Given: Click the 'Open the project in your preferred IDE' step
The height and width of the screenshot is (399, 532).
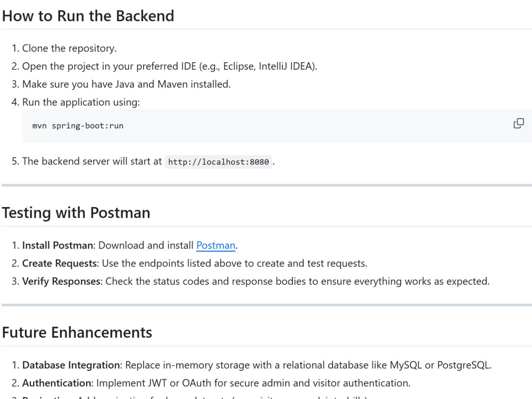Looking at the screenshot, I should click(170, 66).
